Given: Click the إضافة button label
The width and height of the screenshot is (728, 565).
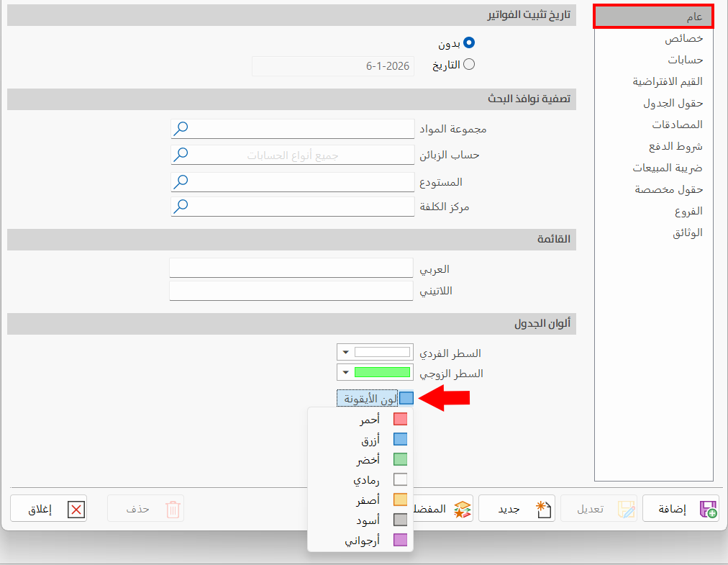Looking at the screenshot, I should [x=673, y=510].
